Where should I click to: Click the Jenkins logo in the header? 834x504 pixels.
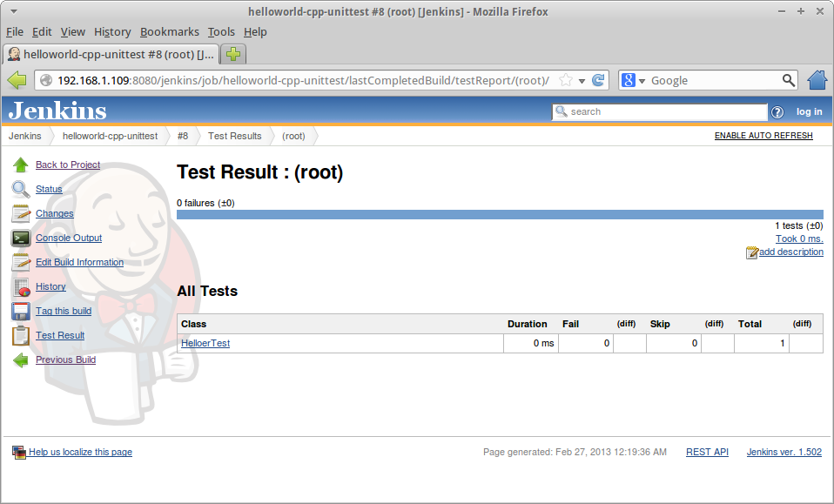click(57, 111)
